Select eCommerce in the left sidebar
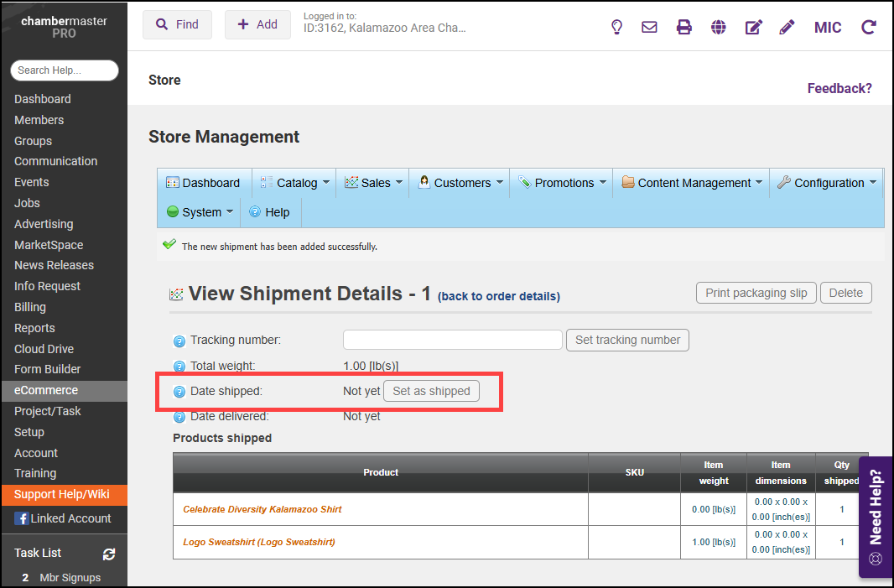Viewport: 894px width, 588px height. [x=46, y=390]
